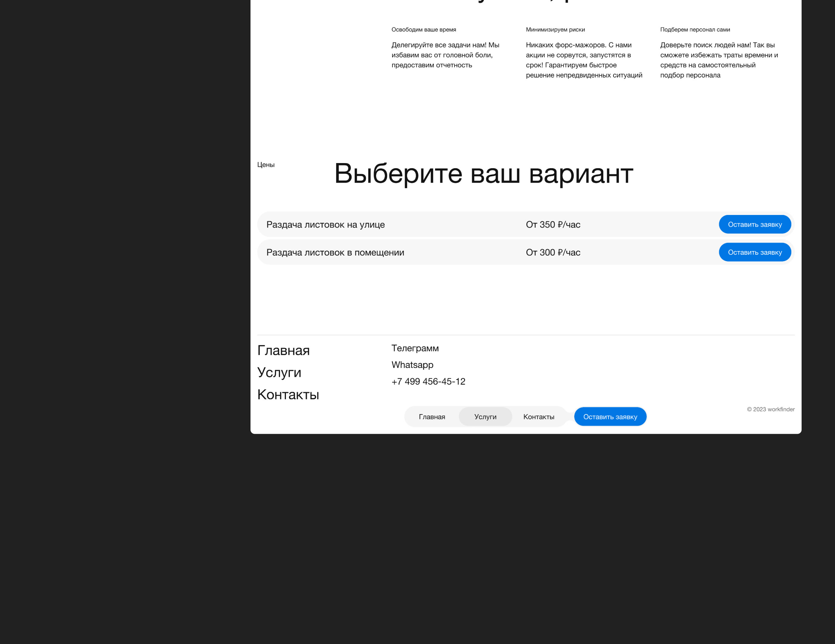This screenshot has width=835, height=644.
Task: Open the 'Whatsapp' contact link
Action: (x=412, y=365)
